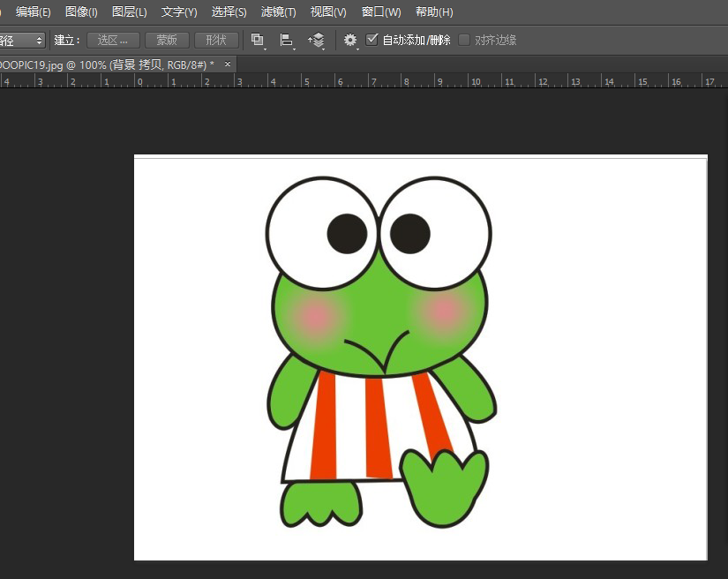Click the middle red stripe on dress
The width and height of the screenshot is (728, 579).
tap(378, 428)
